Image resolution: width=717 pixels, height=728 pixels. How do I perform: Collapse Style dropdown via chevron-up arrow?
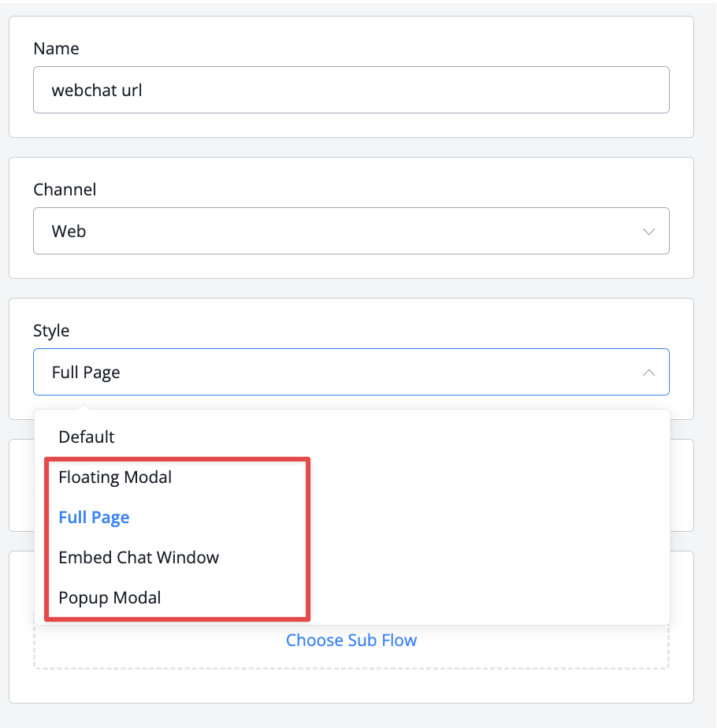(648, 373)
